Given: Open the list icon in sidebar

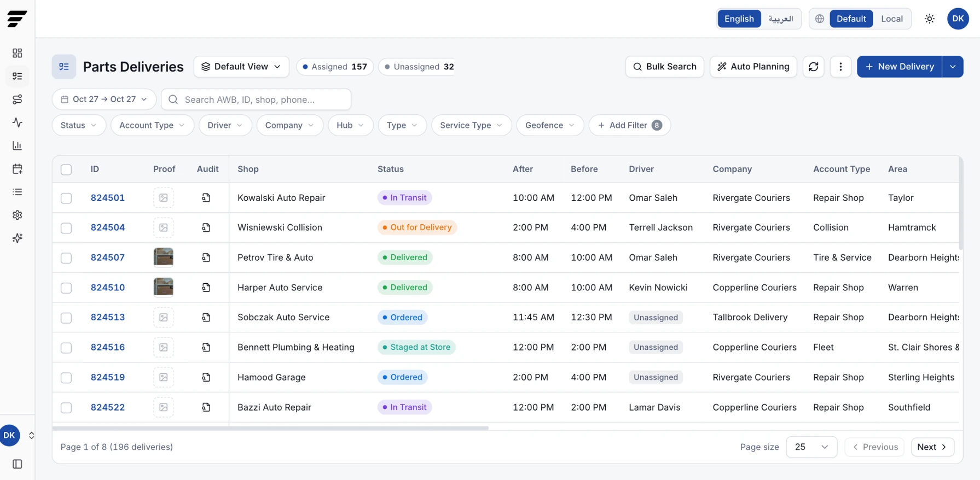Looking at the screenshot, I should pos(18,192).
